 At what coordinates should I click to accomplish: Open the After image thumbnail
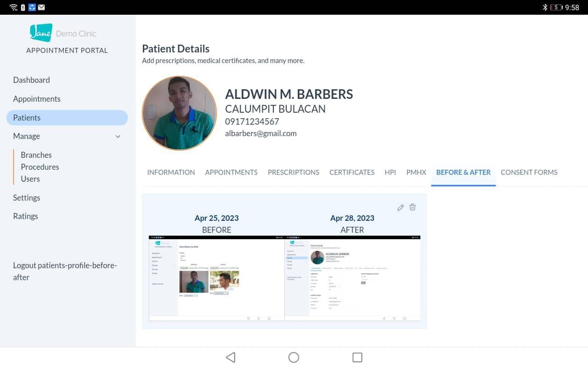tap(352, 278)
